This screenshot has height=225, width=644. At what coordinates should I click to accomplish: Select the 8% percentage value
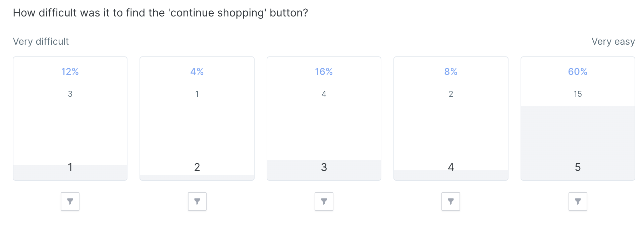(x=451, y=72)
